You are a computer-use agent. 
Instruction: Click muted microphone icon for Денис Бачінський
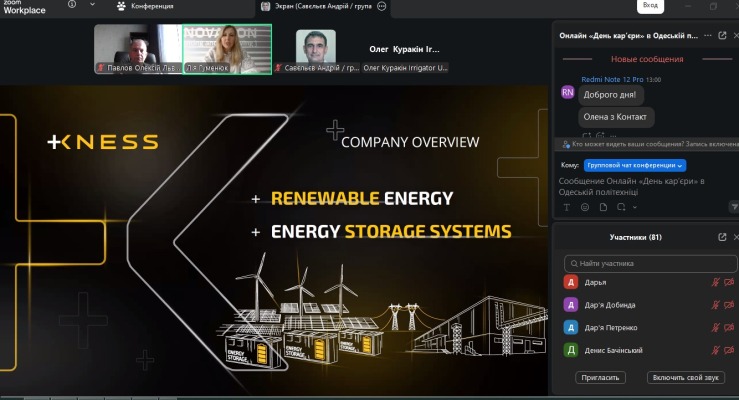point(715,350)
